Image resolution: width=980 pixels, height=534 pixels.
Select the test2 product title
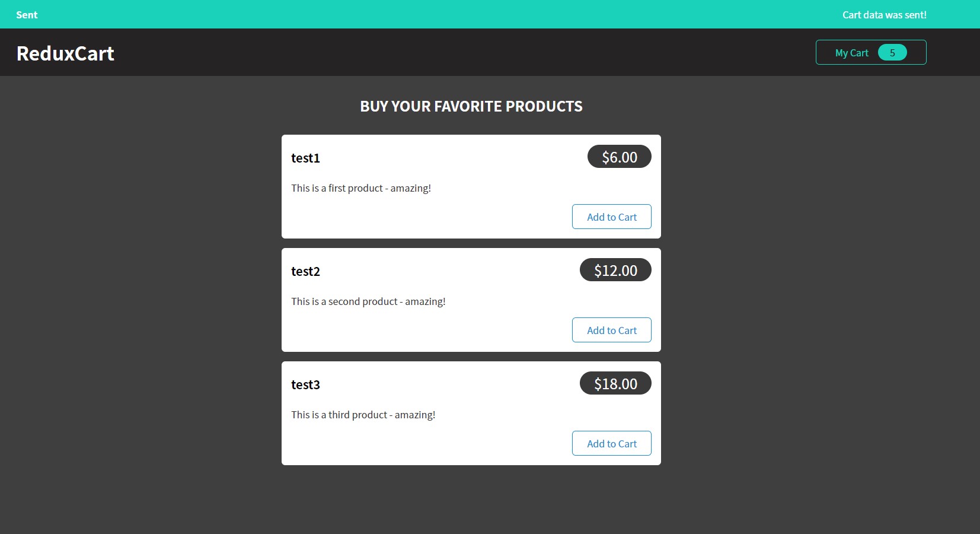coord(305,271)
